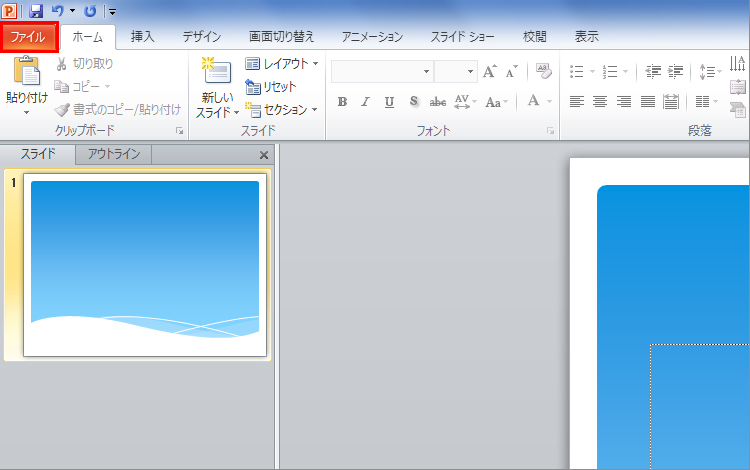Expand the 貼り付け paste options arrow
The image size is (750, 470).
(x=27, y=113)
